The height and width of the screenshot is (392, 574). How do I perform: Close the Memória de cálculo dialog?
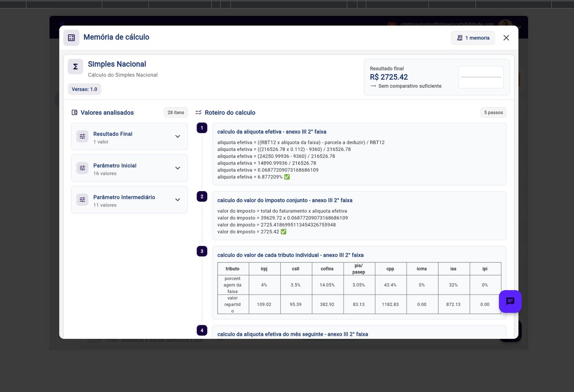506,38
